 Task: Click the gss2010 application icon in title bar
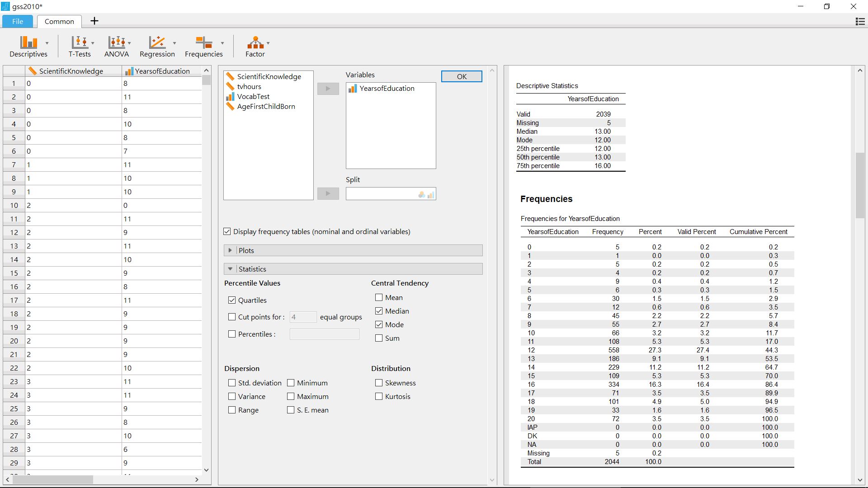[5, 6]
